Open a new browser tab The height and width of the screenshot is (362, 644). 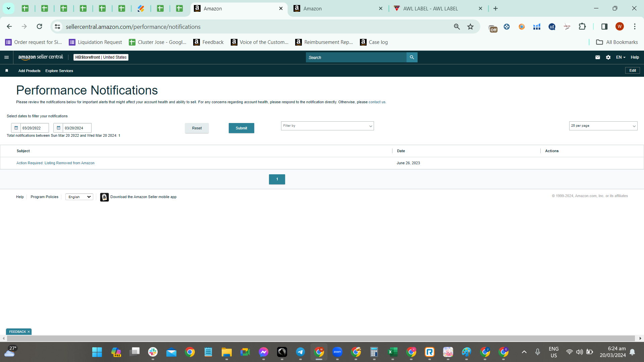click(495, 8)
